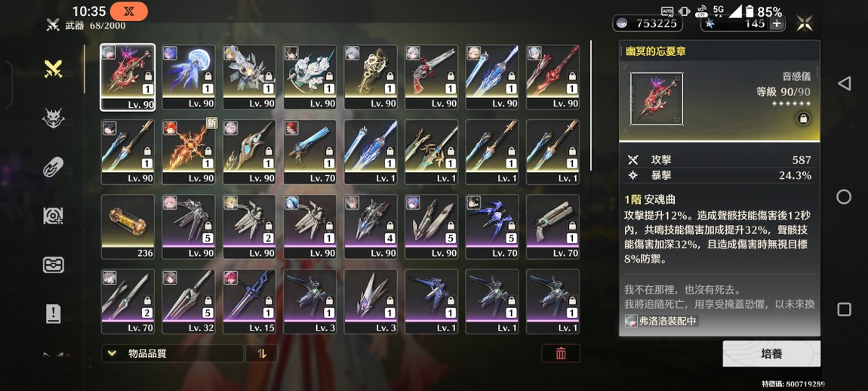Screen dimensions: 868x391
Task: Select the new flaming gauntlet weapon
Action: coord(189,152)
